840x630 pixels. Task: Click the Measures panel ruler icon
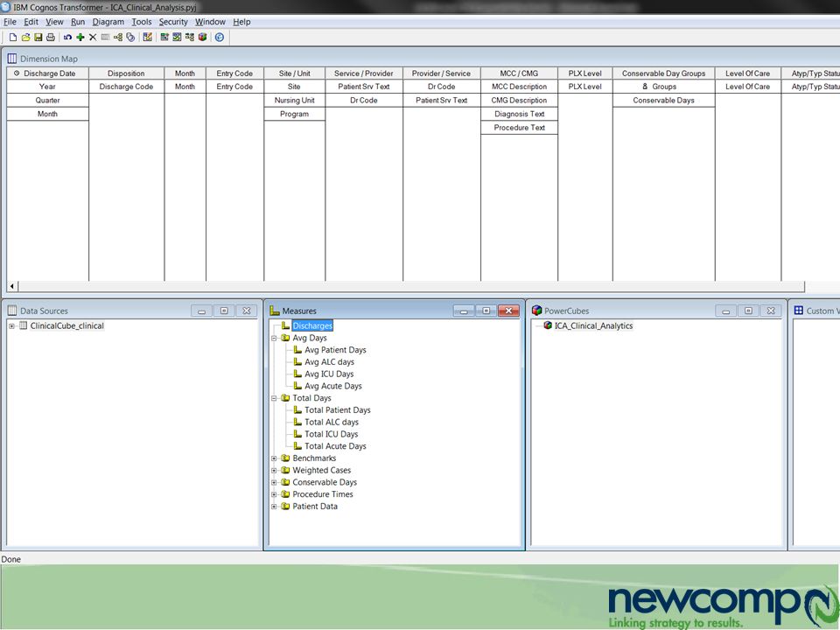pos(275,311)
